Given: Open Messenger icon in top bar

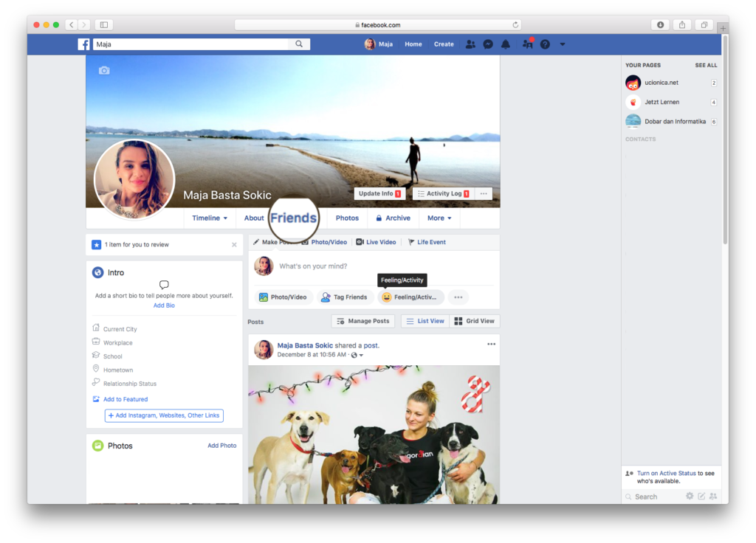Looking at the screenshot, I should click(488, 44).
